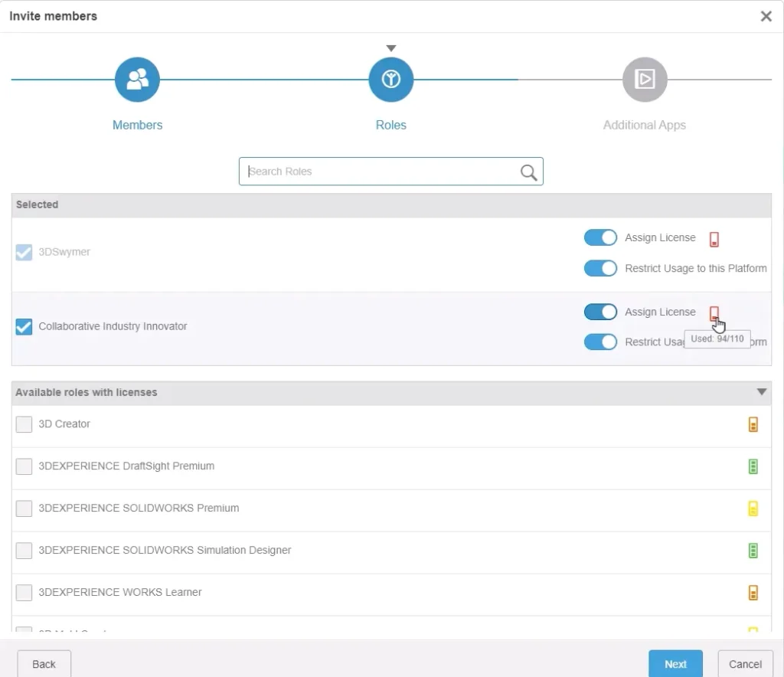Viewport: 784px width, 677px height.
Task: View SOLIDWORKS Premium yellow license icon
Action: (753, 508)
